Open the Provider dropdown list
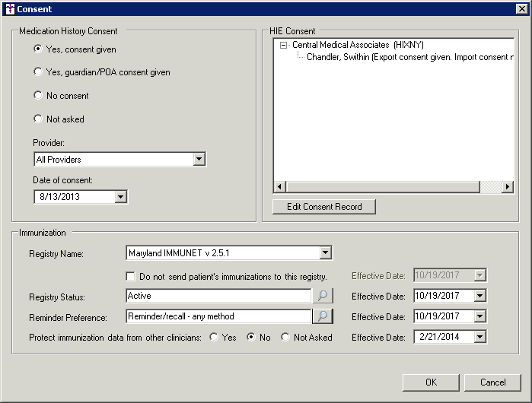This screenshot has width=532, height=403. click(x=199, y=160)
